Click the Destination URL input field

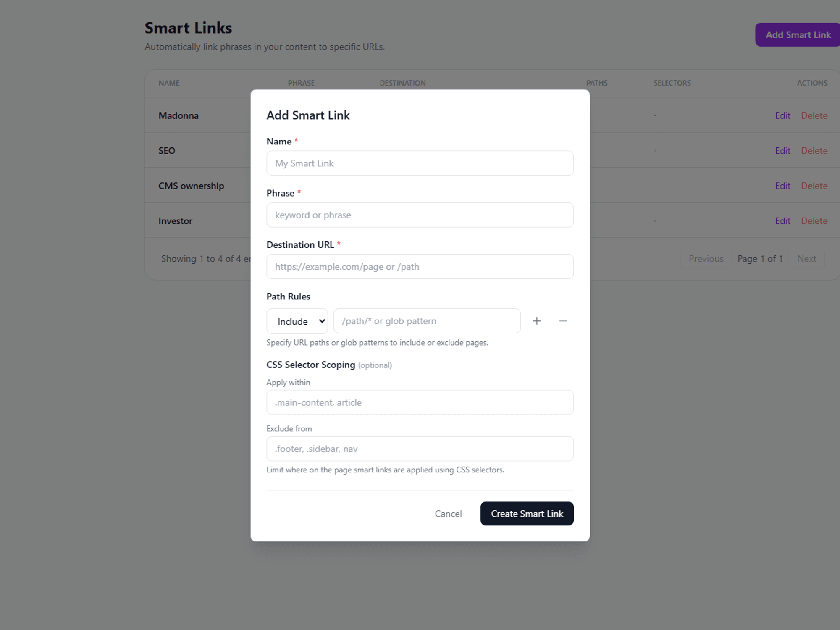point(420,266)
